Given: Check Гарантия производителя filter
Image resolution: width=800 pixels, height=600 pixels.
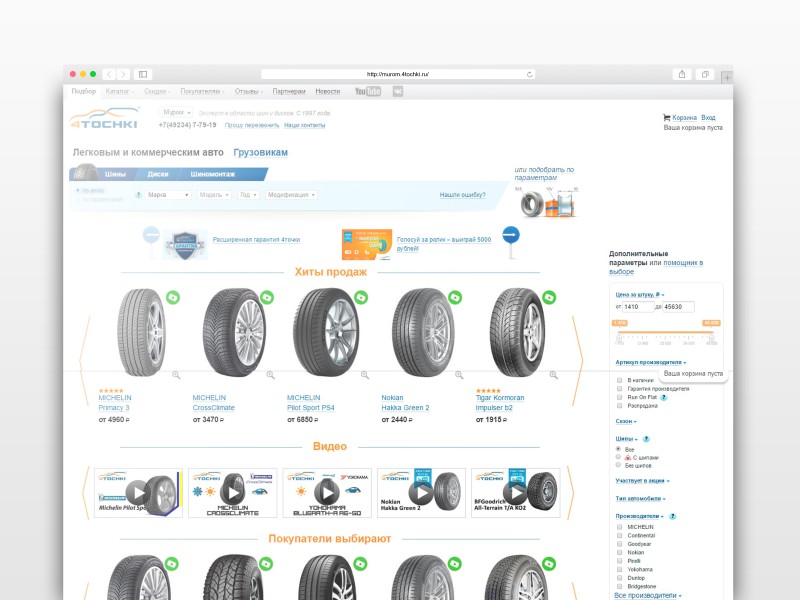Looking at the screenshot, I should (x=619, y=389).
